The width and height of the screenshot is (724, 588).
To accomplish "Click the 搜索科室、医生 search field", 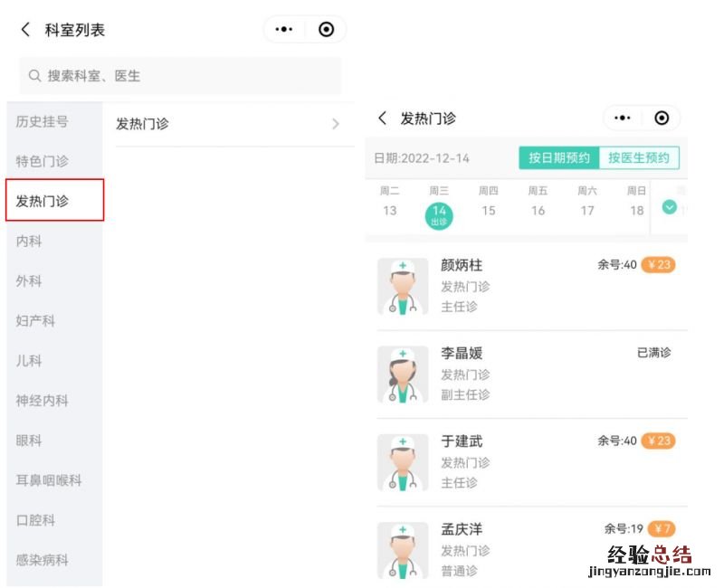I will pos(181,76).
